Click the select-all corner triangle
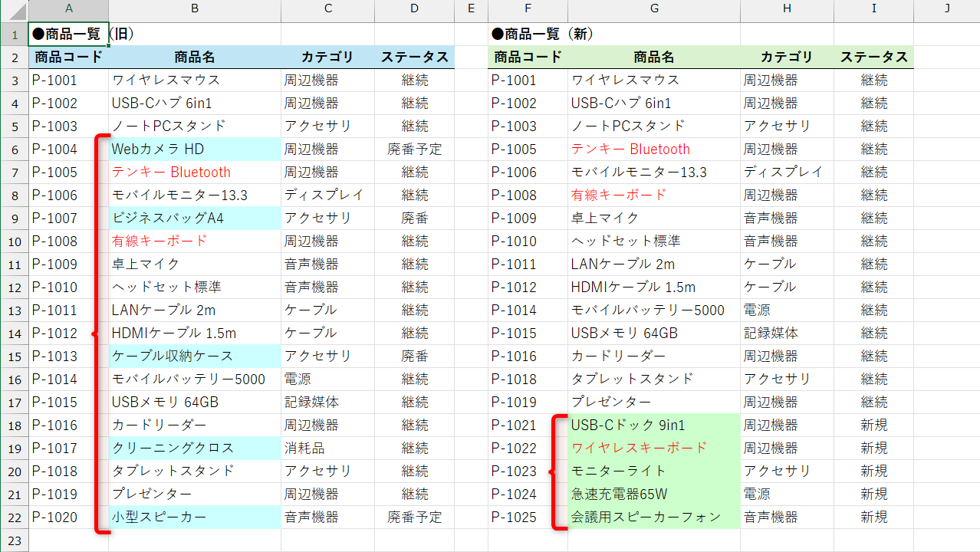Screen dimensions: 980x552 tap(14, 10)
